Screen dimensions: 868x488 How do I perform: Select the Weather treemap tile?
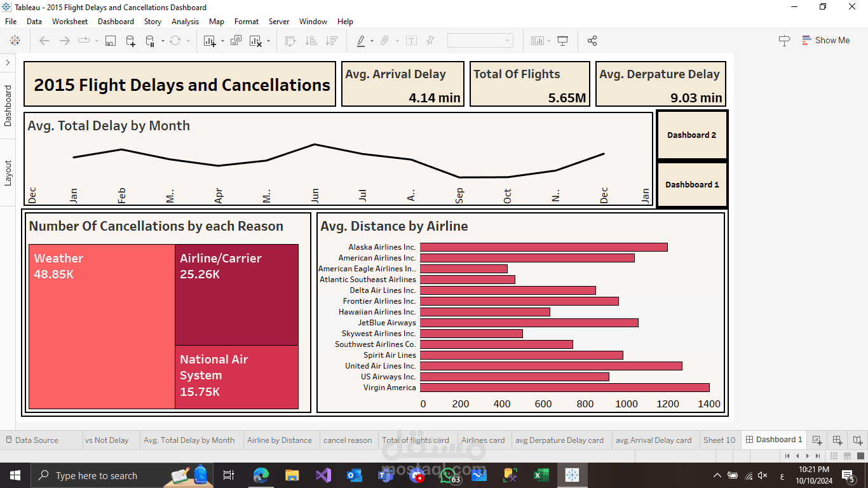tap(102, 327)
